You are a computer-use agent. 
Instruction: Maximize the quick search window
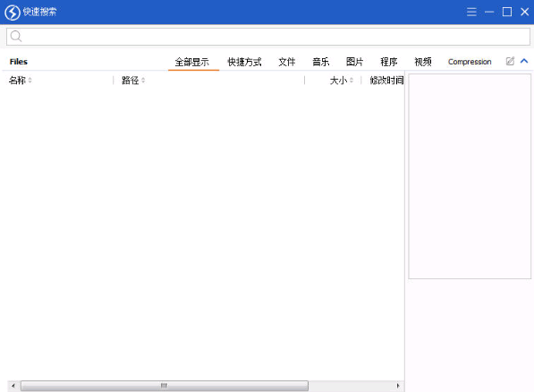coord(507,12)
